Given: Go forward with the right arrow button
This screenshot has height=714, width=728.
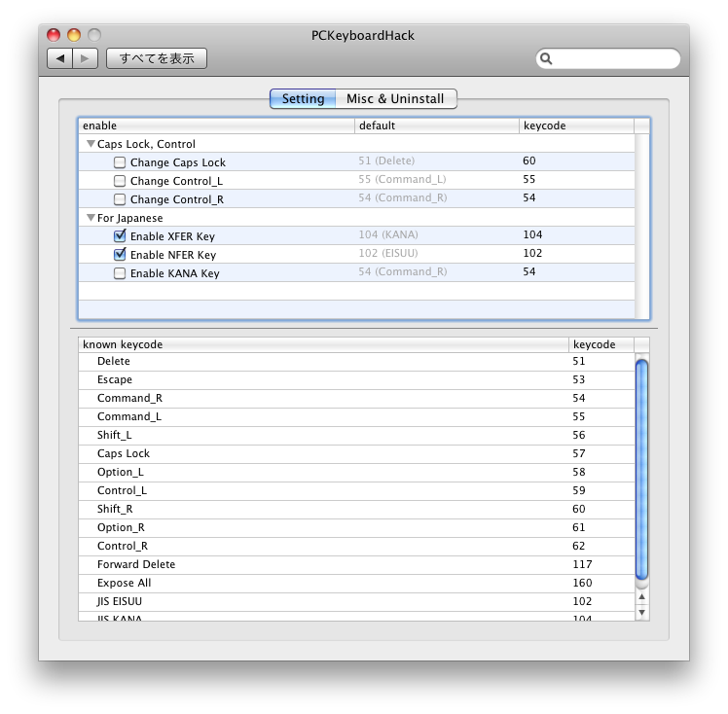Looking at the screenshot, I should pyautogui.click(x=85, y=58).
